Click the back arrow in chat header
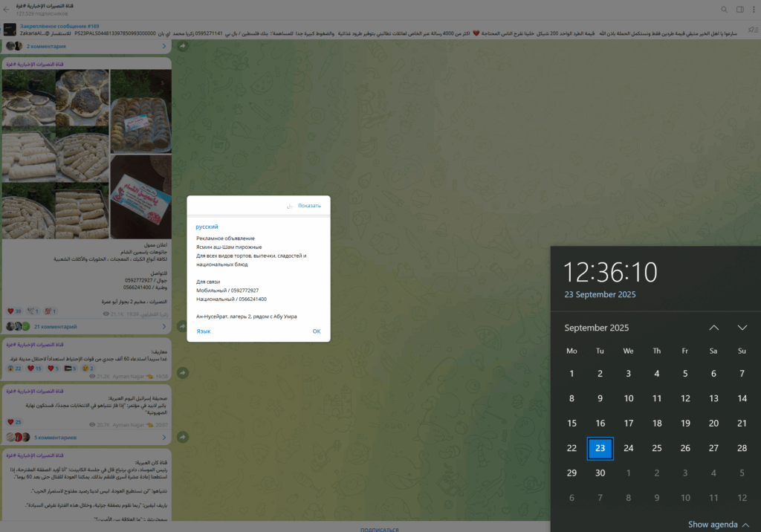 7,9
